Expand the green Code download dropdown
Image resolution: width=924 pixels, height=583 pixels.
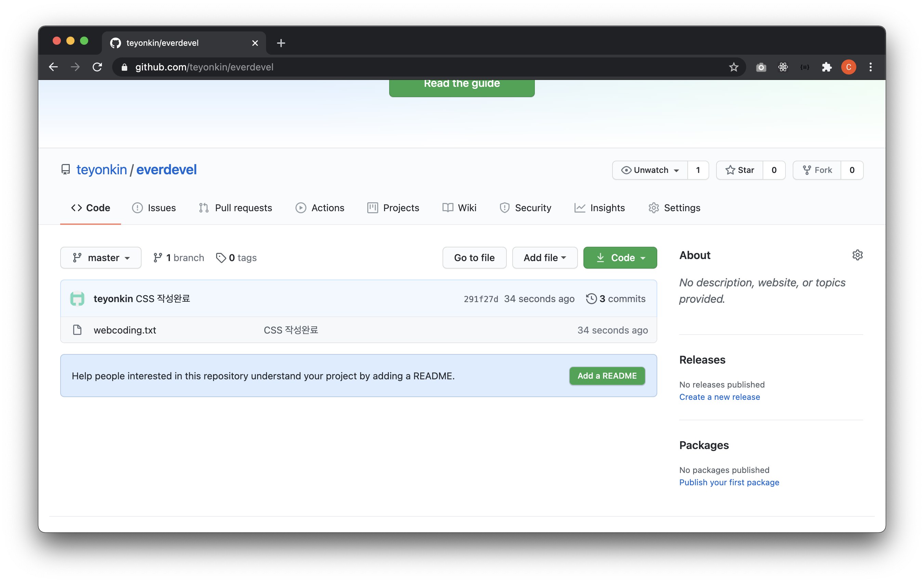pos(620,257)
